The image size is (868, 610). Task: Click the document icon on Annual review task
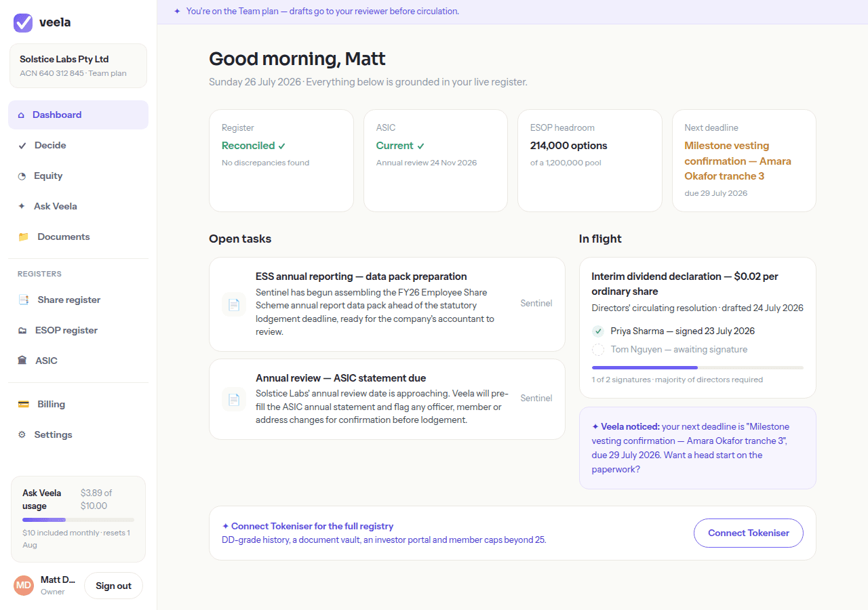234,399
